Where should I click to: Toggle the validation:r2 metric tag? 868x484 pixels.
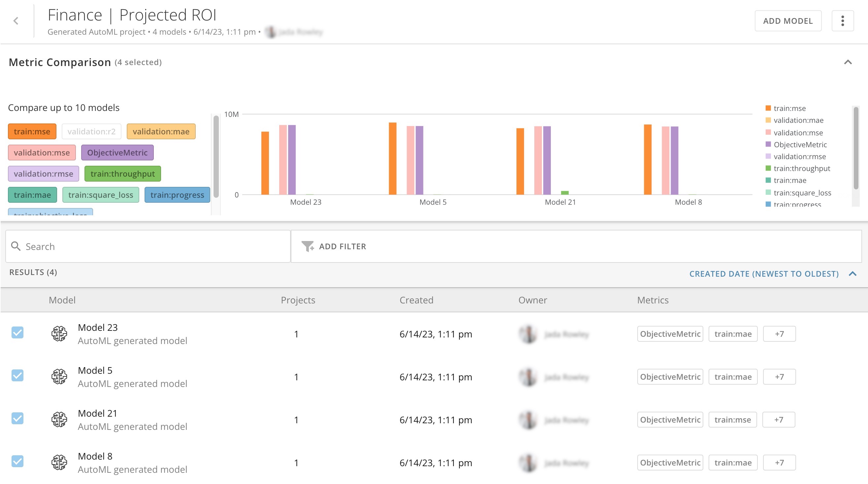pyautogui.click(x=91, y=131)
